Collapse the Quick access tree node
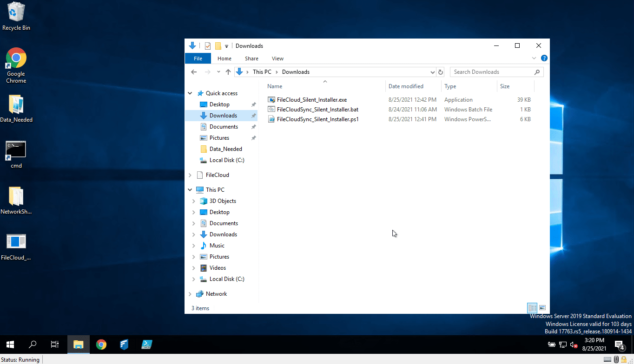 [x=190, y=93]
